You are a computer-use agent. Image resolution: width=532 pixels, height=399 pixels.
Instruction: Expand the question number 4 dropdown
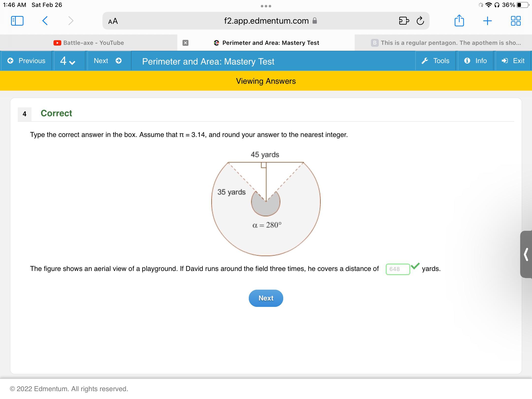pyautogui.click(x=68, y=61)
